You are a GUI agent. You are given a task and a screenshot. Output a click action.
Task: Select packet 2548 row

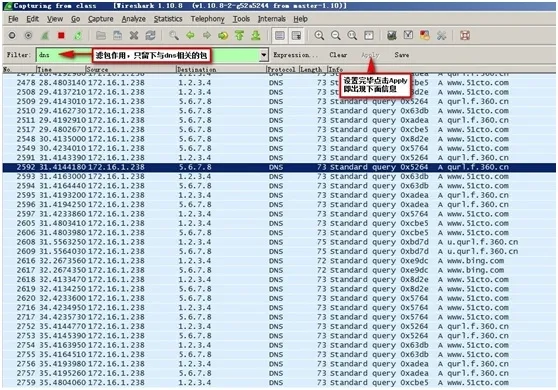279,139
